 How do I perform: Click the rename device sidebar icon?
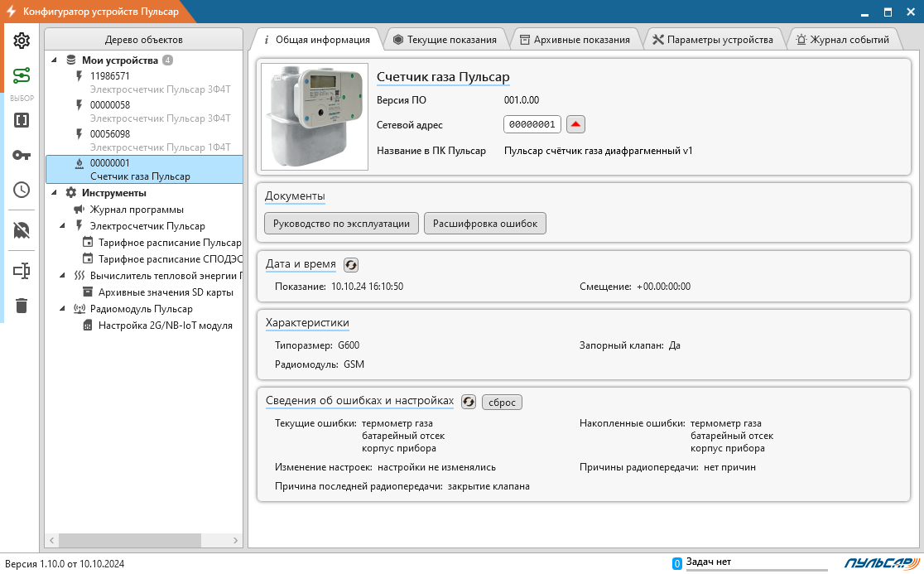pos(22,271)
